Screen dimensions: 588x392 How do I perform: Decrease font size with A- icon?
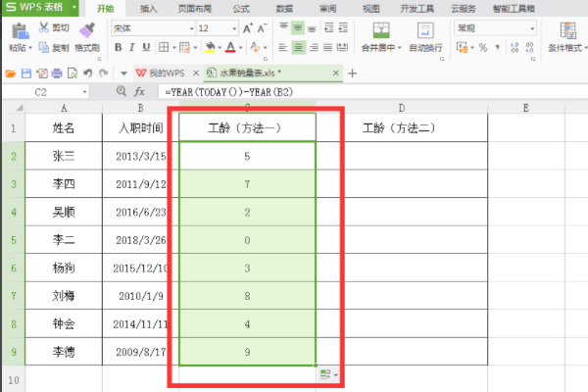coord(262,28)
